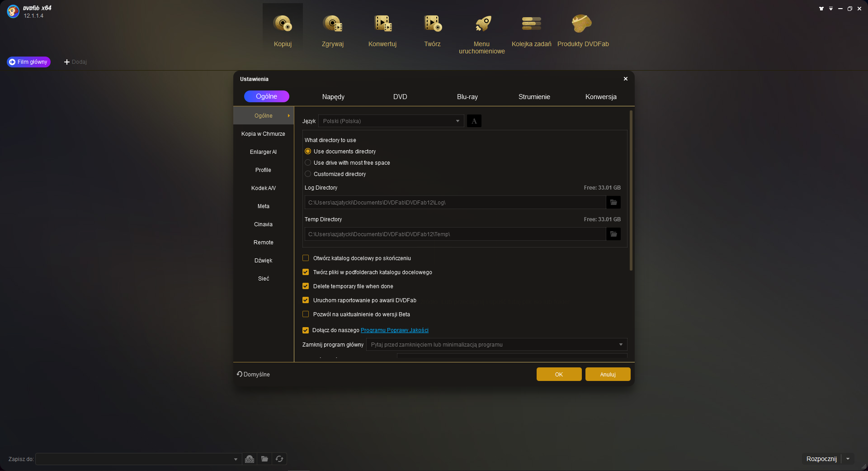Reset settings with Domyślne
Image resolution: width=868 pixels, height=471 pixels.
coord(253,374)
